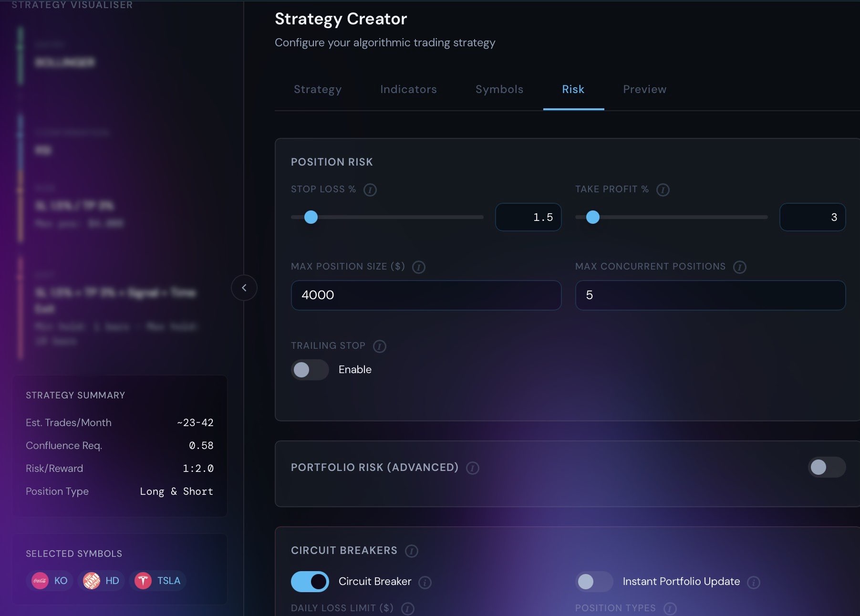Open the Symbols tab
860x616 pixels.
point(499,89)
